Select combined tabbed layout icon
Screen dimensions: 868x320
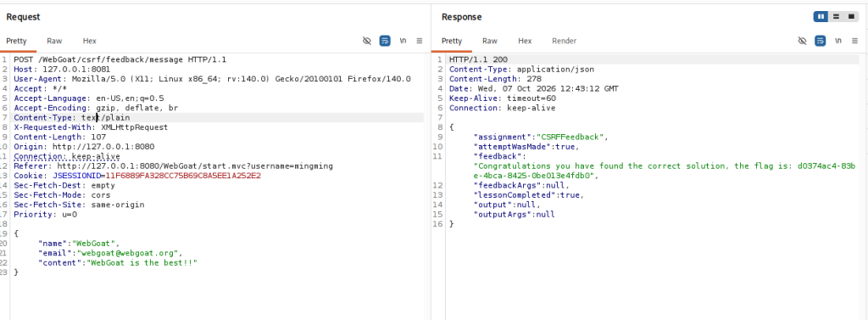pyautogui.click(x=851, y=17)
